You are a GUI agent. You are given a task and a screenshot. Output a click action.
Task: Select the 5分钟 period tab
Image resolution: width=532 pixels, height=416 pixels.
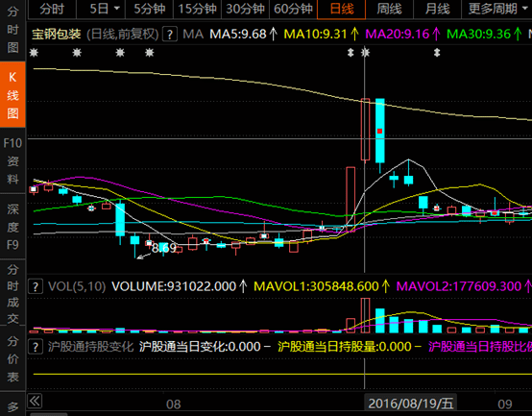click(149, 9)
